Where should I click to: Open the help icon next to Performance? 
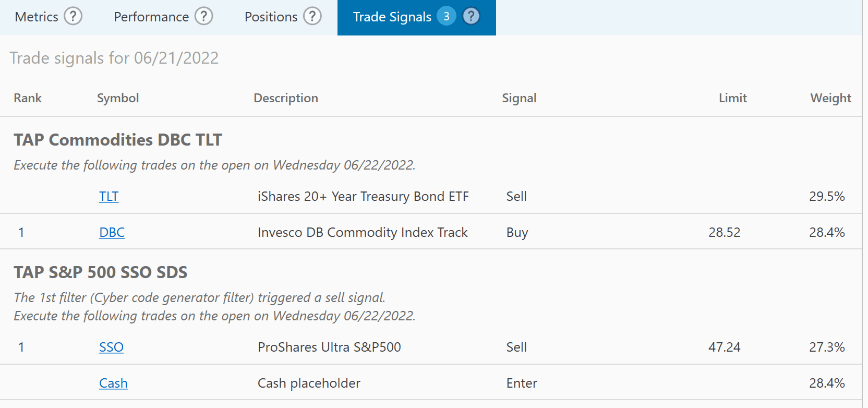pos(204,17)
